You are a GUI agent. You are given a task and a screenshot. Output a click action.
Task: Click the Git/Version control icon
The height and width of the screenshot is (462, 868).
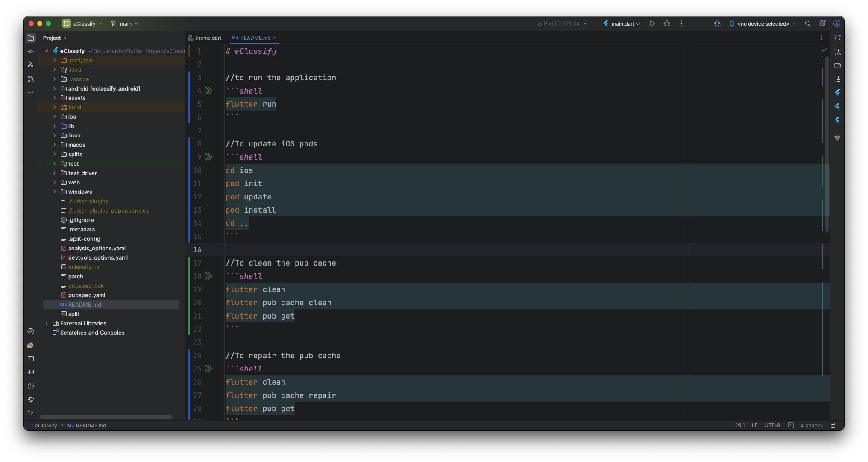pyautogui.click(x=31, y=412)
